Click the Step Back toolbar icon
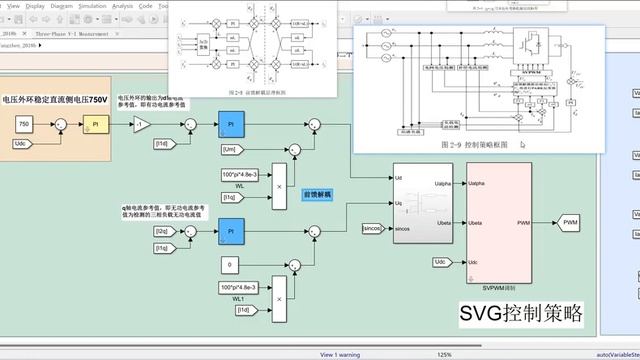 141,19
